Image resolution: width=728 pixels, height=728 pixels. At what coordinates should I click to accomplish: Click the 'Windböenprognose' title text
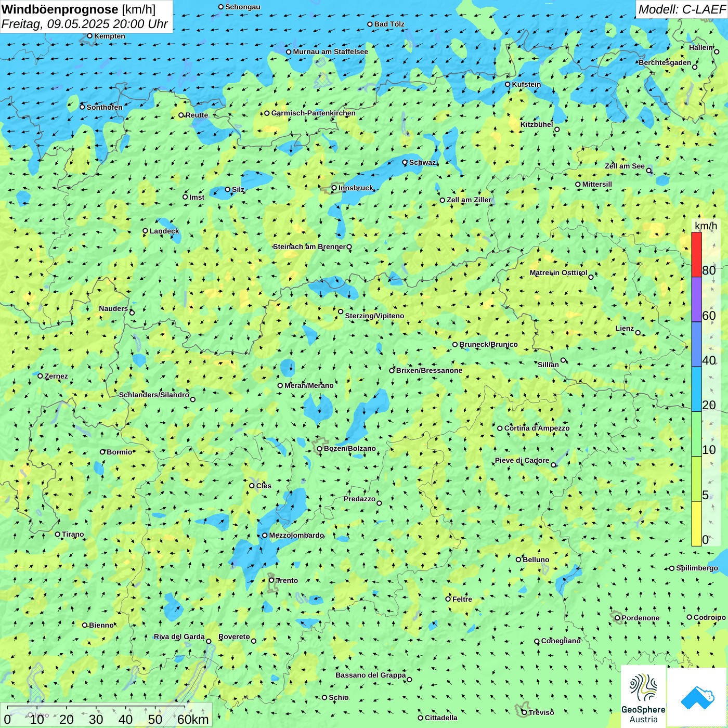click(x=60, y=9)
